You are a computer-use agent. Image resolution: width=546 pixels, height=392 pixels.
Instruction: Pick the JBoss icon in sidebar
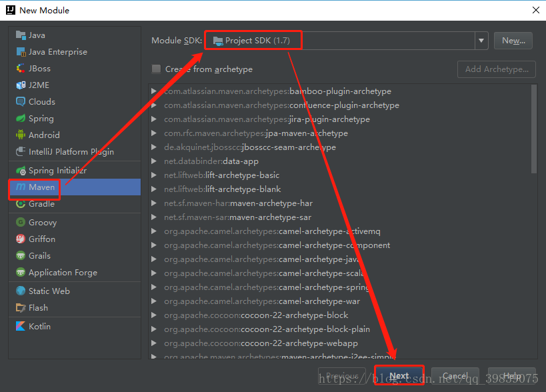click(21, 69)
